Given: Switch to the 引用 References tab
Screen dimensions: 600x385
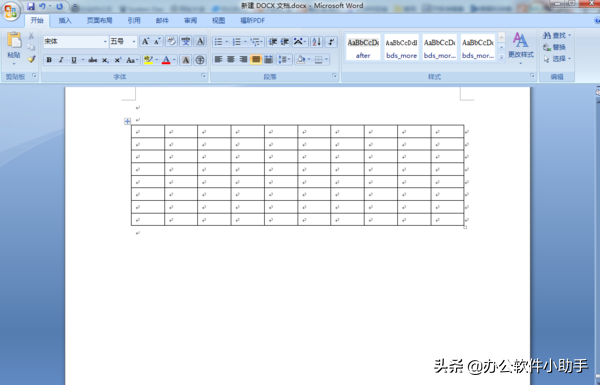Looking at the screenshot, I should coord(134,21).
